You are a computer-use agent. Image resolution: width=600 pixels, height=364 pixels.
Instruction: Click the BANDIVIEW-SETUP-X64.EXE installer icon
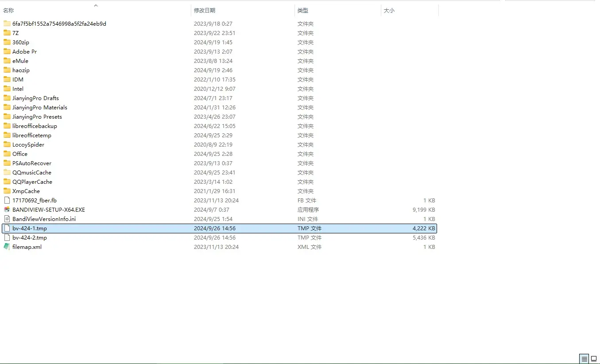[7, 209]
